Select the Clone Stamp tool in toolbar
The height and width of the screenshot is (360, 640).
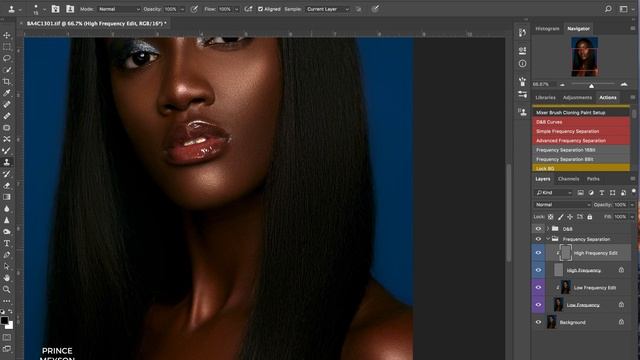pyautogui.click(x=7, y=162)
